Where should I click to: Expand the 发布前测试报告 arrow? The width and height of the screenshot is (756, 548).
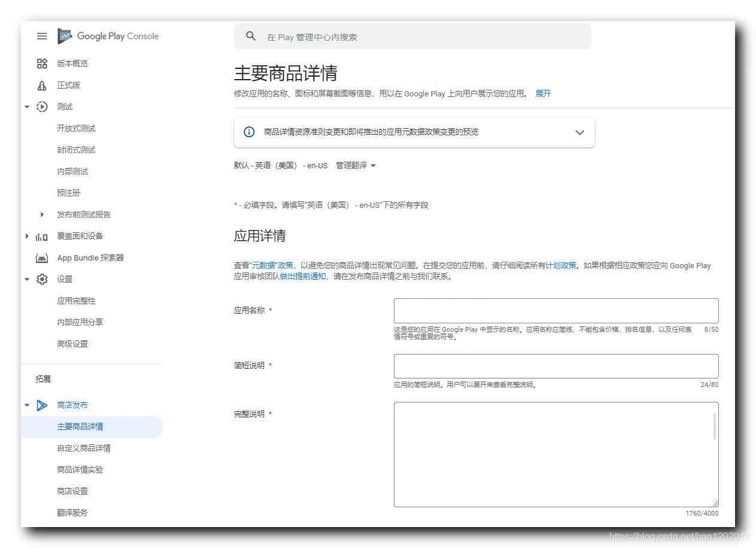point(42,214)
